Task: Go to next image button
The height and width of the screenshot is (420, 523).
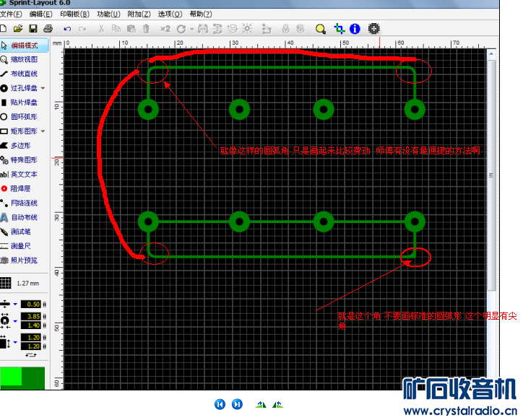Action: tap(237, 404)
